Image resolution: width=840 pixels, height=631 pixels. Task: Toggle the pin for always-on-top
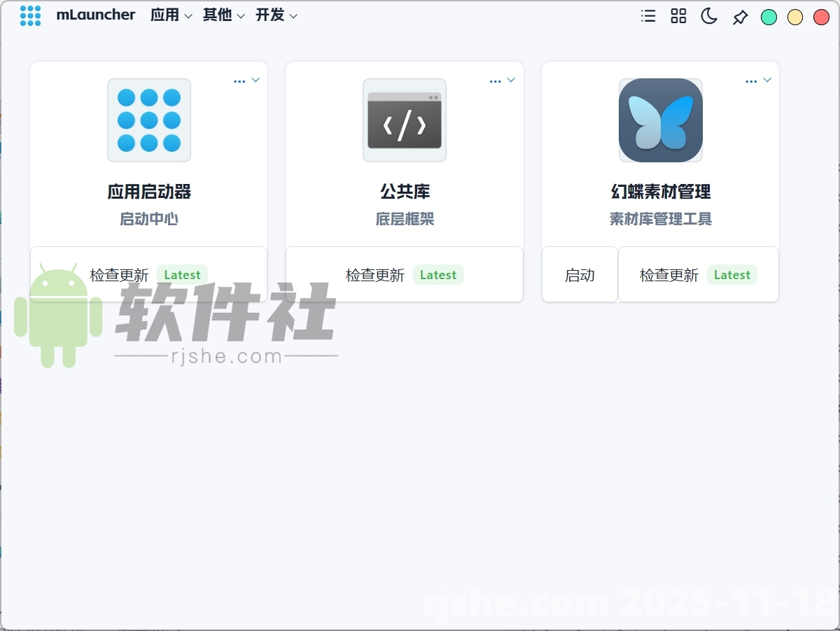[739, 16]
